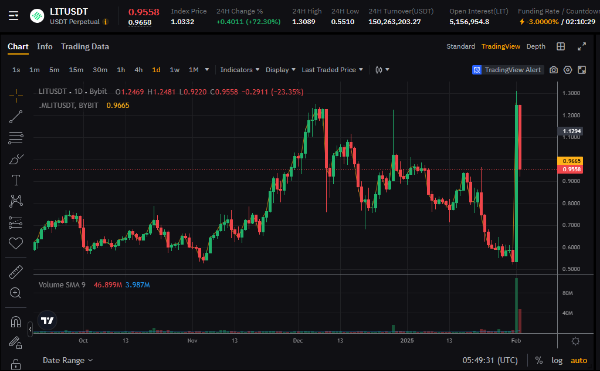Image resolution: width=600 pixels, height=371 pixels.
Task: Select the TradingView chart view
Action: pos(501,46)
